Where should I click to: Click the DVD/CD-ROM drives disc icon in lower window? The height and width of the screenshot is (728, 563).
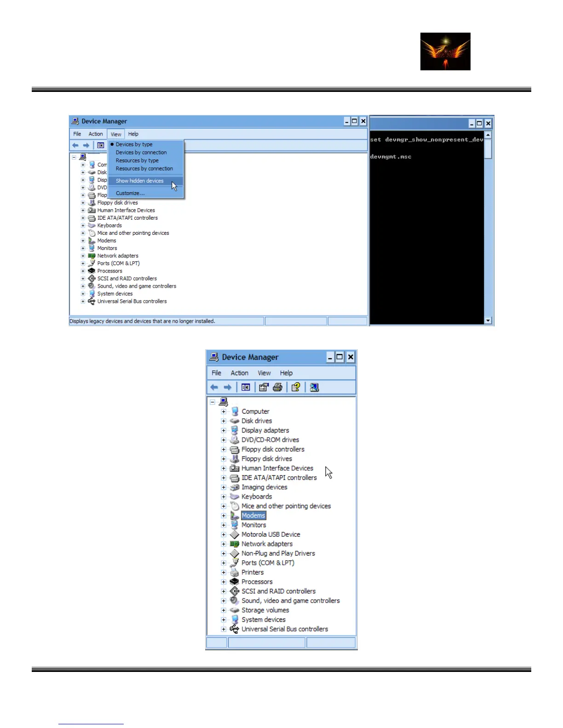235,440
